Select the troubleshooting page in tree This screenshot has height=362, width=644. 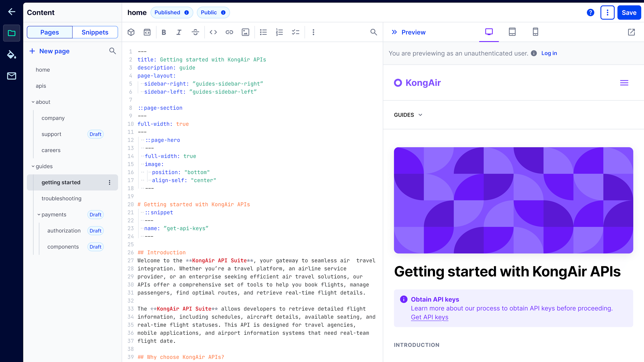[61, 198]
